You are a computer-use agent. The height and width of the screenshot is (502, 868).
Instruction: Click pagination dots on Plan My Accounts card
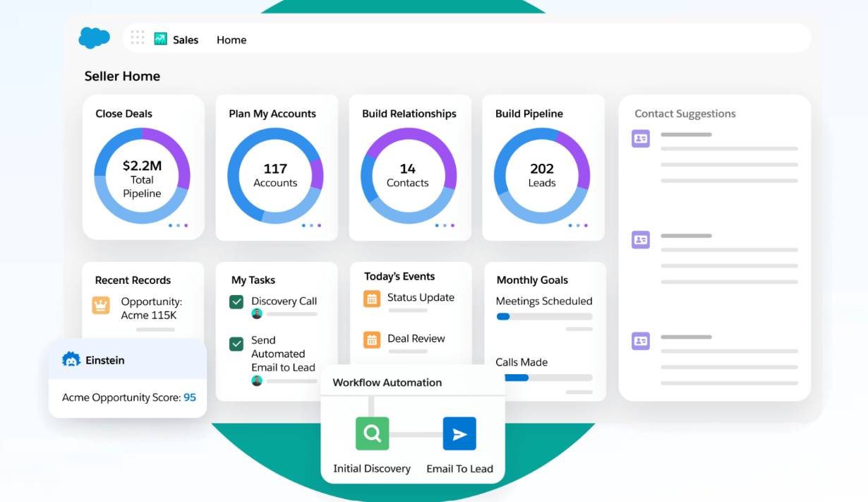[311, 226]
